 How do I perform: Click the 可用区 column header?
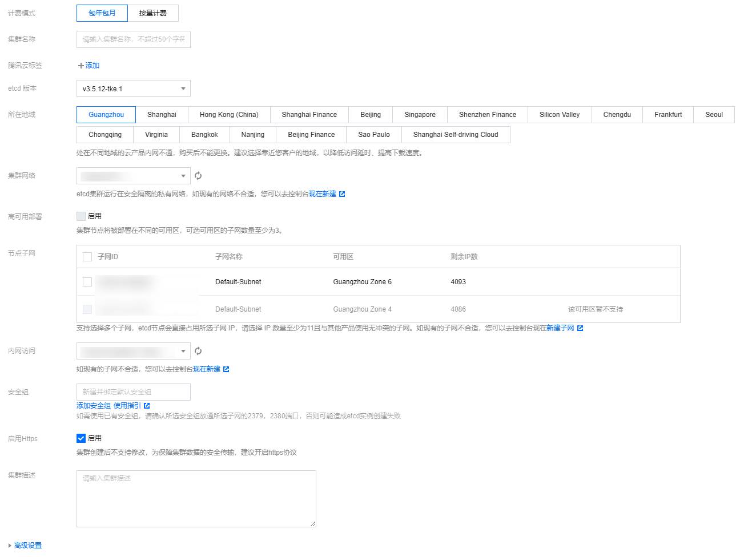tap(343, 257)
